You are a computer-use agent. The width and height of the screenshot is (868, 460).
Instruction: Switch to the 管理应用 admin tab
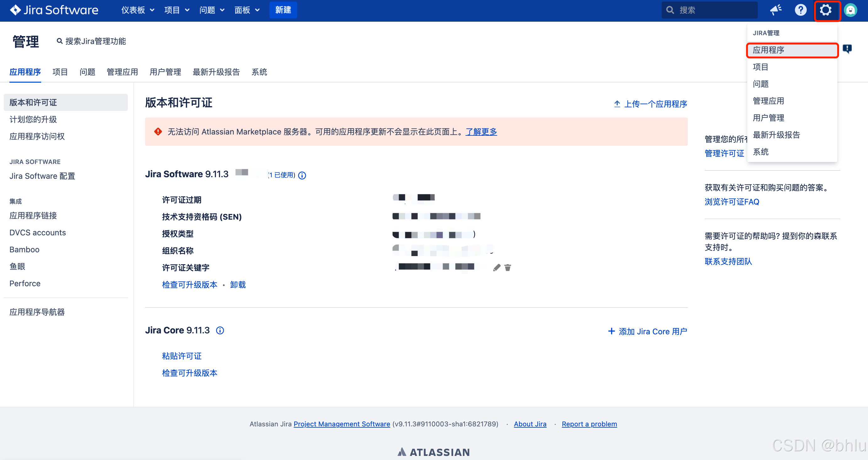pyautogui.click(x=122, y=72)
